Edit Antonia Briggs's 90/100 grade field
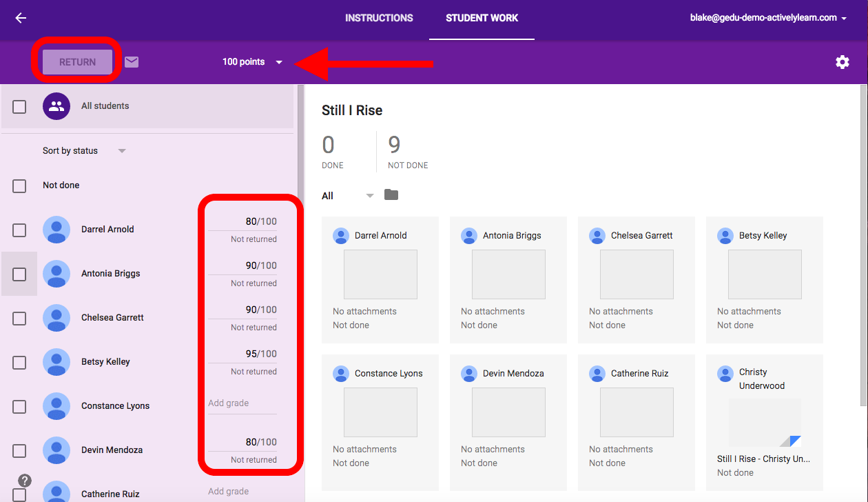Screen dimensions: 868x502 [x=242, y=266]
